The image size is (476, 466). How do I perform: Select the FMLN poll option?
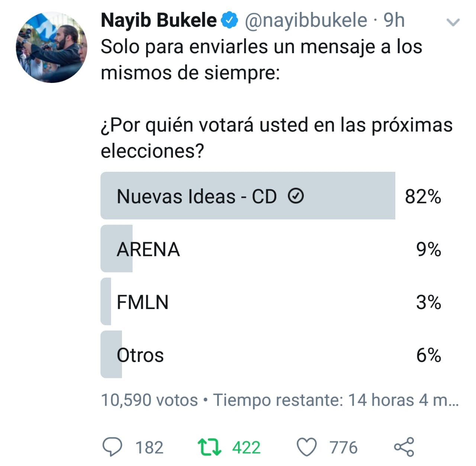271,302
